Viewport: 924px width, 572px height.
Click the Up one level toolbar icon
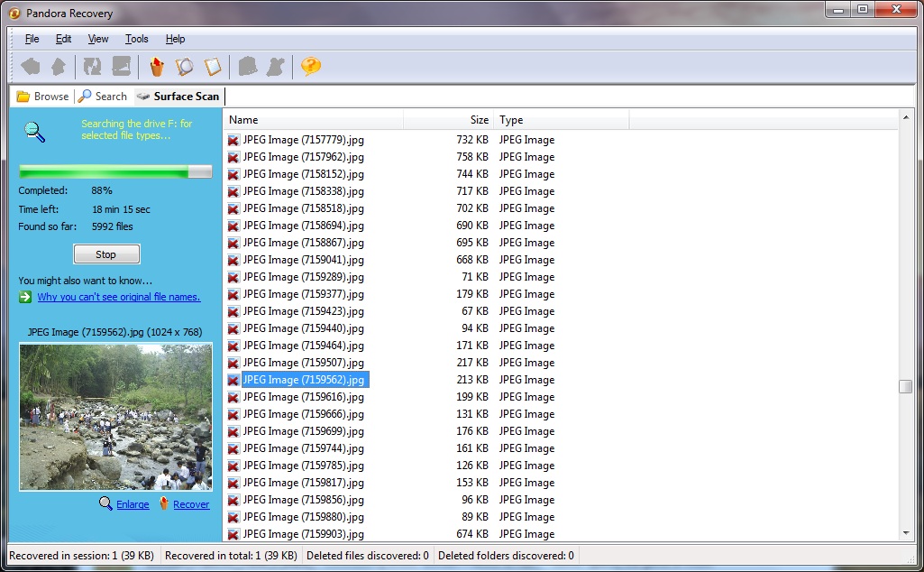[x=59, y=67]
